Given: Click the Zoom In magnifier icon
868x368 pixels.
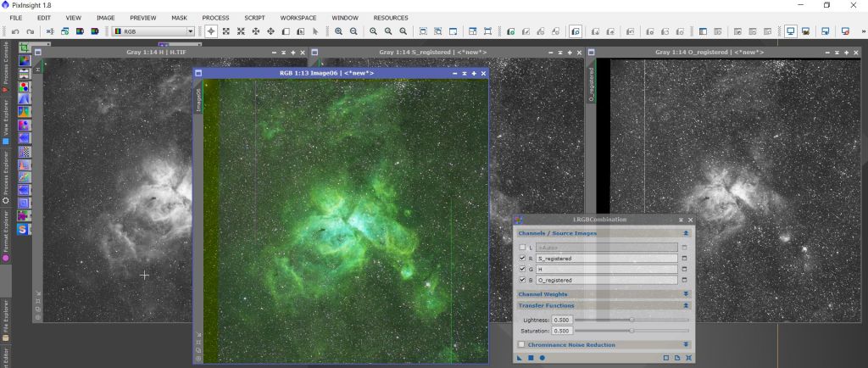Looking at the screenshot, I should (x=339, y=31).
